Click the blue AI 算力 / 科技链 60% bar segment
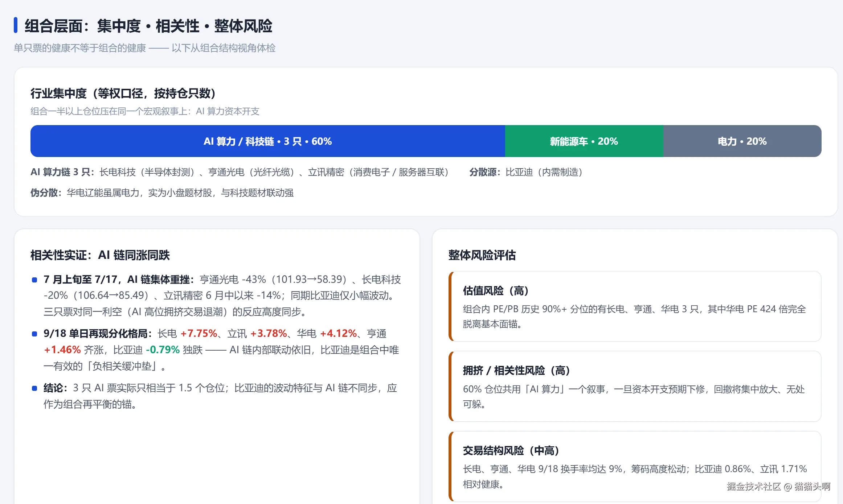The width and height of the screenshot is (843, 504). [268, 141]
